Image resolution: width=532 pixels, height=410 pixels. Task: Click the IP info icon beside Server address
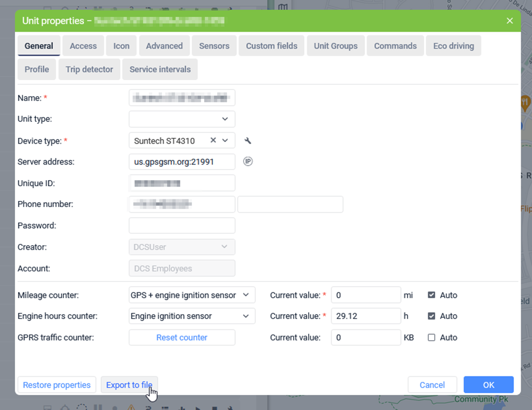tap(248, 161)
